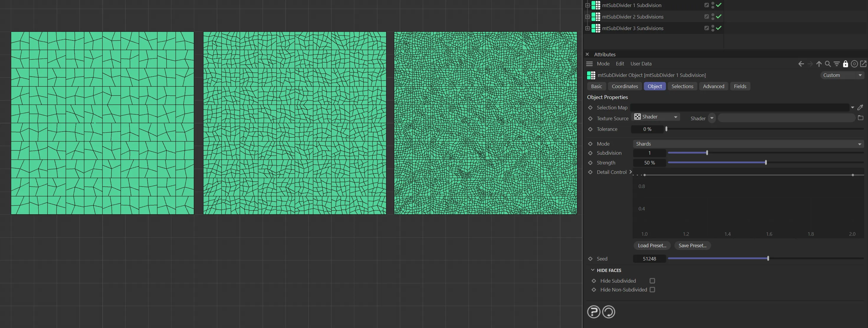Image resolution: width=868 pixels, height=328 pixels.
Task: Open attributes in new window icon
Action: pyautogui.click(x=863, y=64)
